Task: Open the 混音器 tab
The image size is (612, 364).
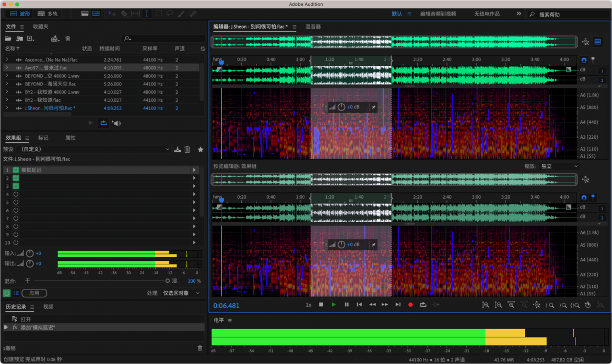Action: pos(313,27)
